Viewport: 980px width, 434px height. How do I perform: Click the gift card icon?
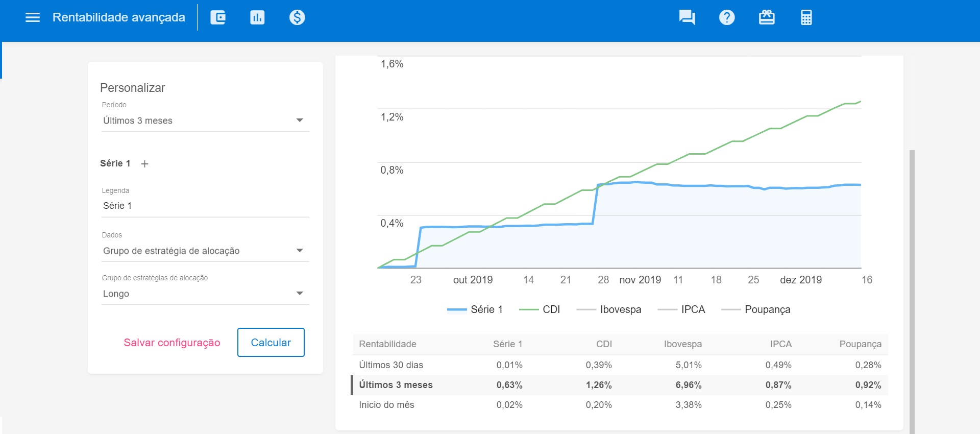tap(767, 17)
